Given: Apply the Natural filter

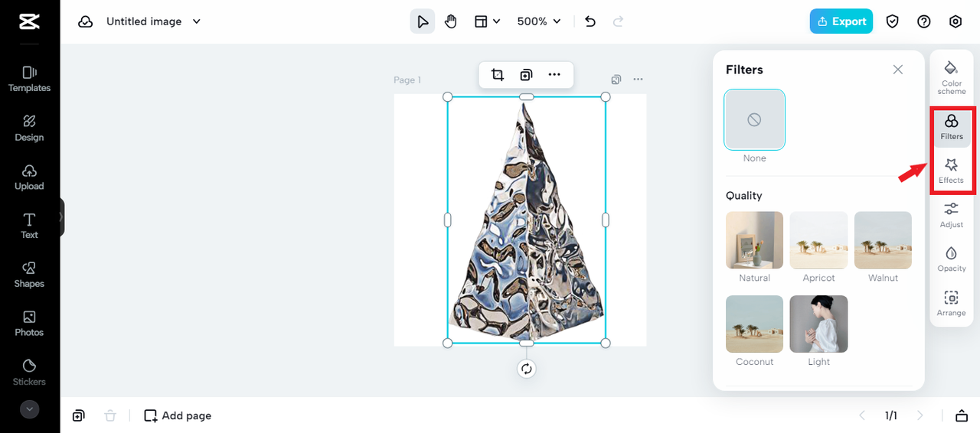Looking at the screenshot, I should tap(754, 240).
